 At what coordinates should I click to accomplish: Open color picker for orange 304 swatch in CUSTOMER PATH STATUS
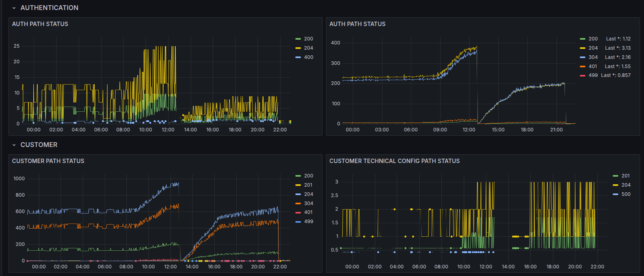[298, 203]
